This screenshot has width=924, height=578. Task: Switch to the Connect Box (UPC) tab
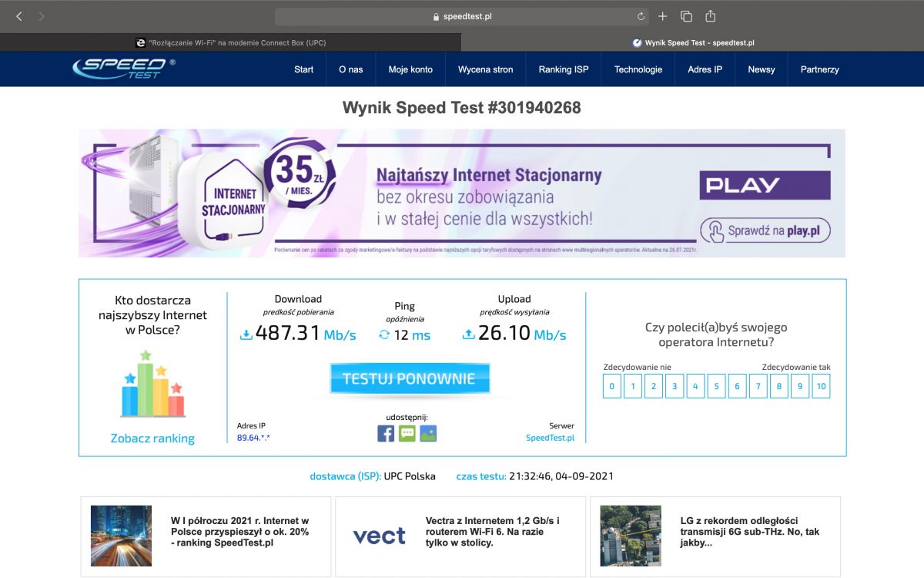[x=231, y=42]
